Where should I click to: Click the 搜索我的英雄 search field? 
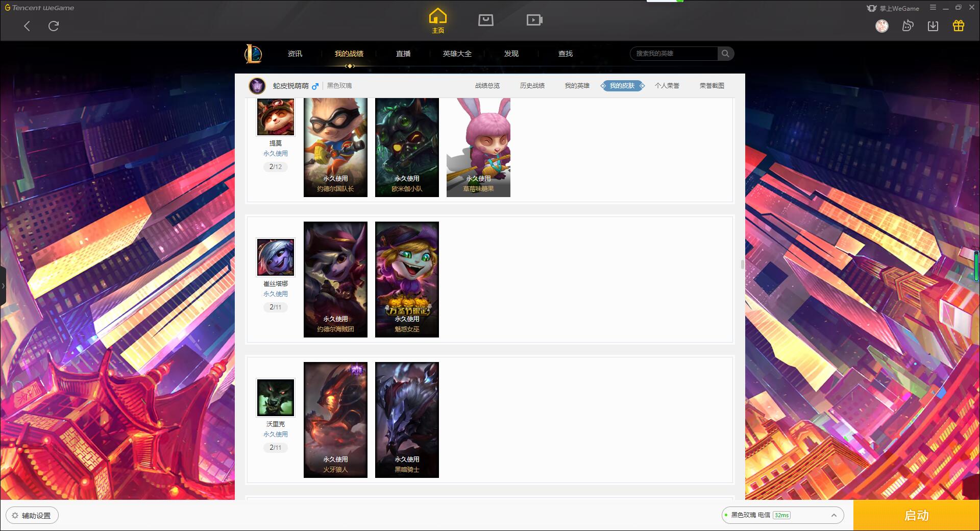click(674, 54)
